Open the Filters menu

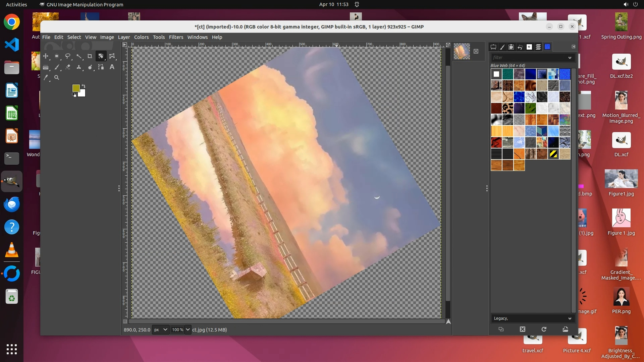click(176, 37)
